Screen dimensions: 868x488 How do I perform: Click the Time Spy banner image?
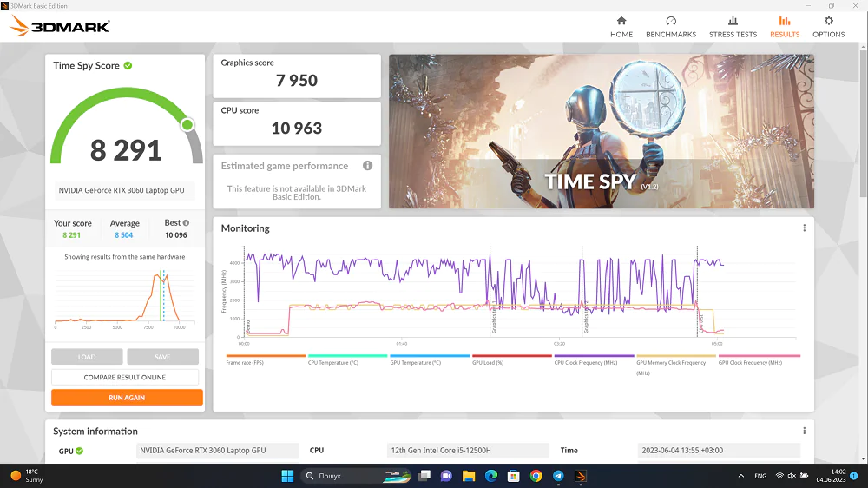[602, 131]
